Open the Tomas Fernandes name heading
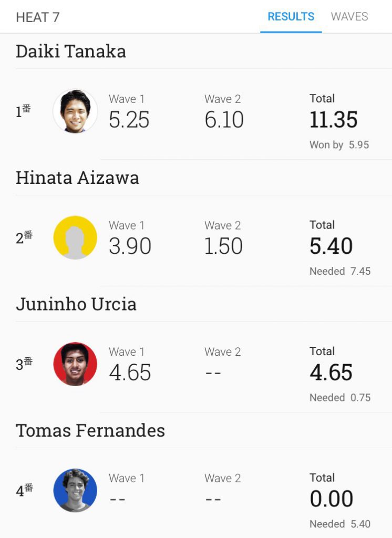This screenshot has width=392, height=538. click(x=90, y=430)
